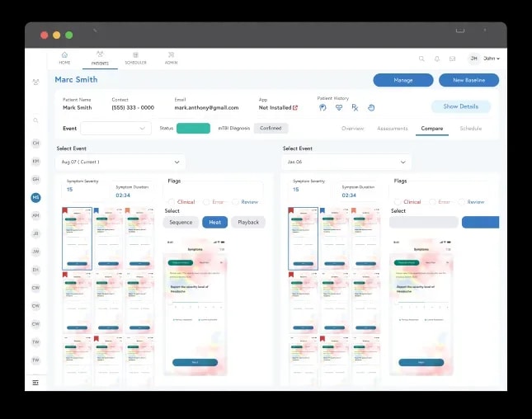
Task: Click the sidebar list menu icon at the bottom
Action: (x=35, y=383)
